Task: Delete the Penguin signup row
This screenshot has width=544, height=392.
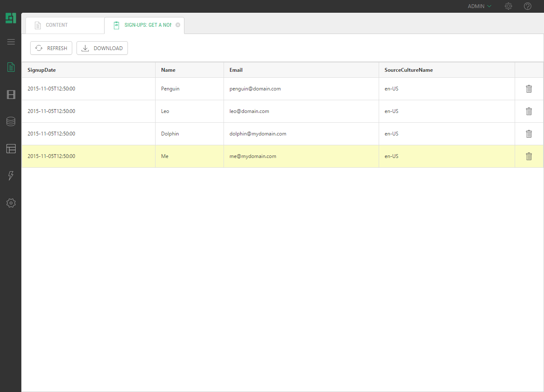Action: coord(529,89)
